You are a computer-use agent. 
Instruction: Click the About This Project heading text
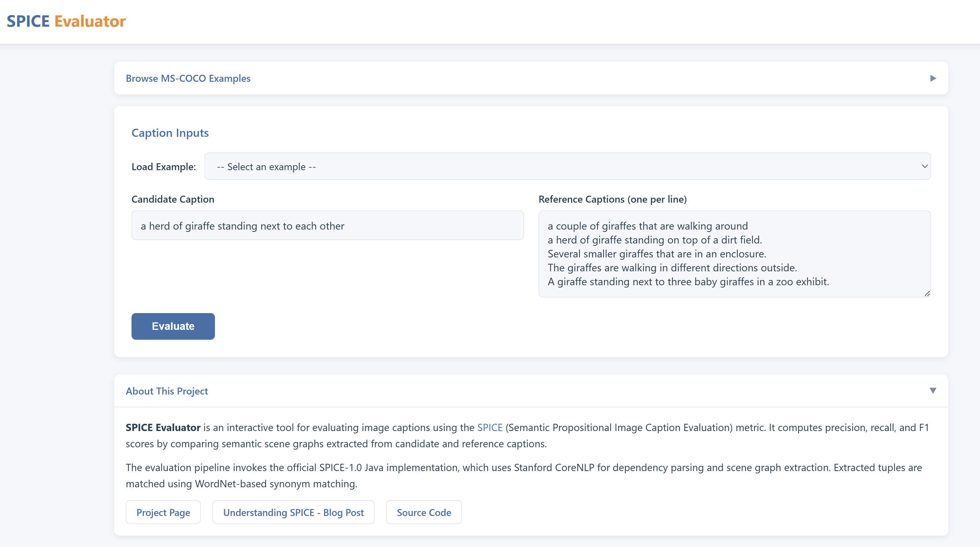(x=167, y=391)
